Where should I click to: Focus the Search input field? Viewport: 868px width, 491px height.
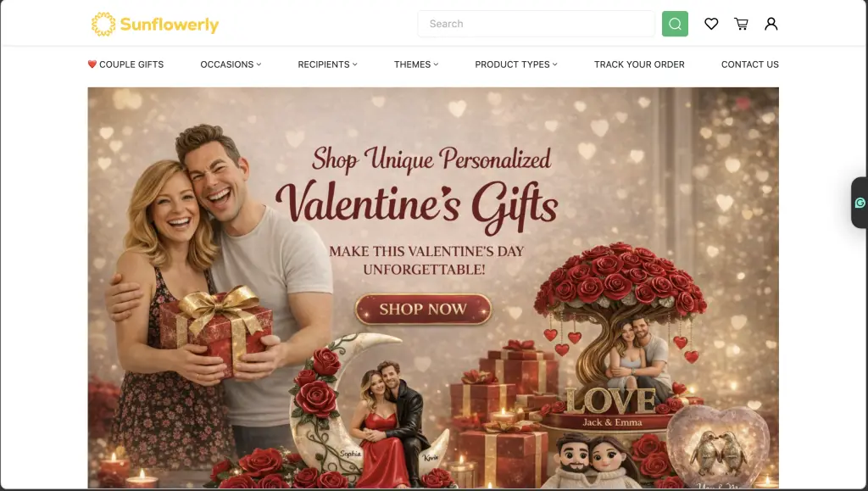click(536, 24)
